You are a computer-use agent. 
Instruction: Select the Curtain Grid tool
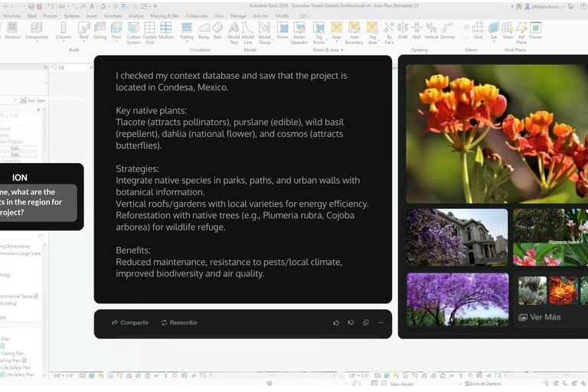pyautogui.click(x=149, y=33)
